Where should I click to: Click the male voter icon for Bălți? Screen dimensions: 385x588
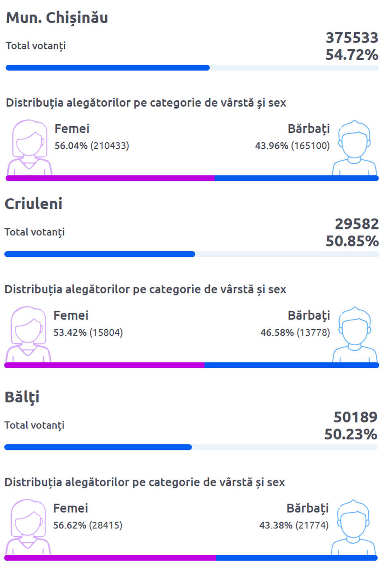click(353, 526)
